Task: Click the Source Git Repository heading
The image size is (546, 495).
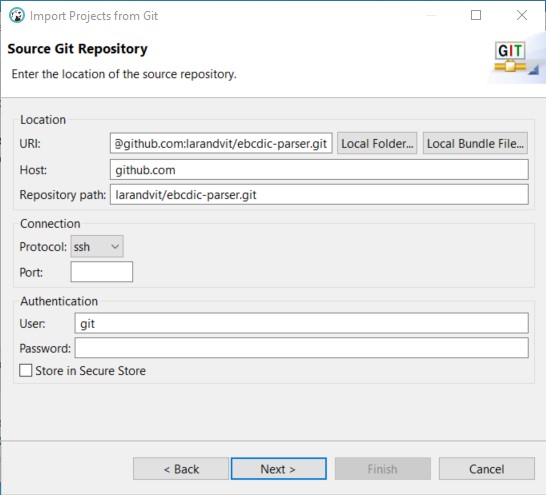Action: click(x=78, y=49)
